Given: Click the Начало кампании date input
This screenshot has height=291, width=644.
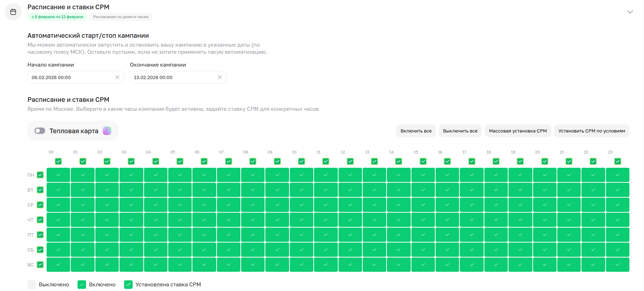Looking at the screenshot, I should 71,77.
